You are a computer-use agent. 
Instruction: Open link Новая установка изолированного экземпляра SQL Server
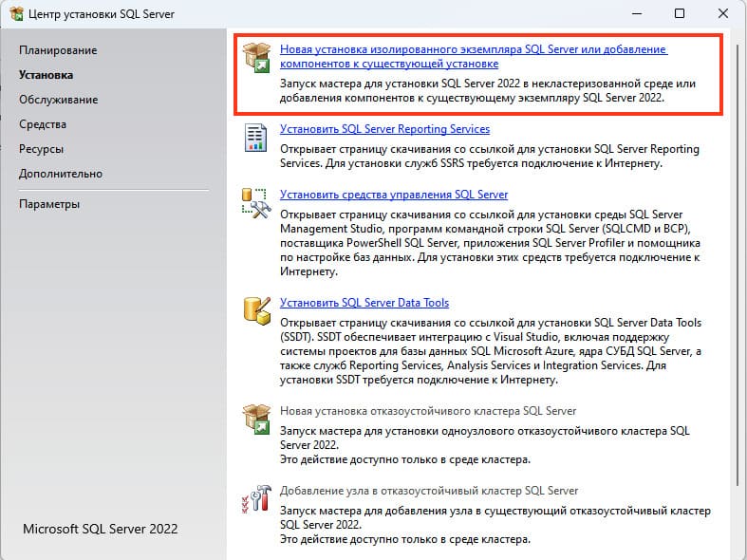tap(474, 56)
